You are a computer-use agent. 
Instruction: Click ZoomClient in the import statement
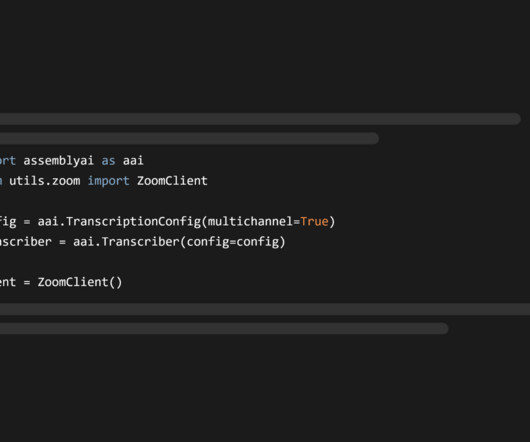172,181
